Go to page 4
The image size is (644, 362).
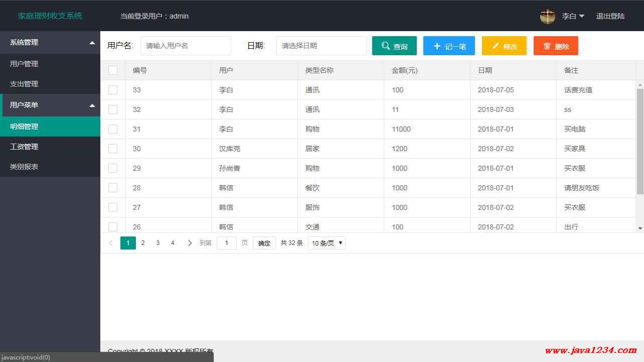coord(173,243)
